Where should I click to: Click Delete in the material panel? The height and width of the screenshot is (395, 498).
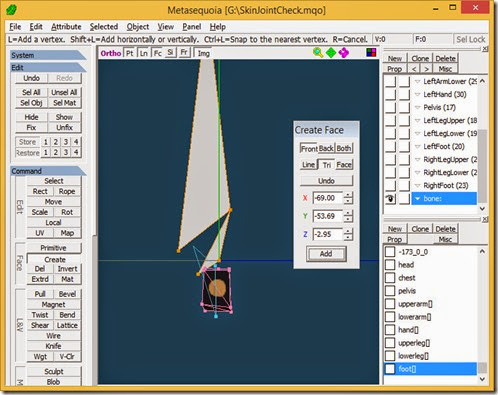[445, 229]
